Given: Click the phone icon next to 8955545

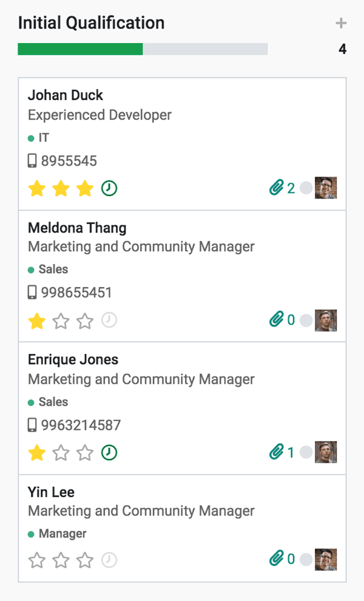Looking at the screenshot, I should (x=32, y=160).
